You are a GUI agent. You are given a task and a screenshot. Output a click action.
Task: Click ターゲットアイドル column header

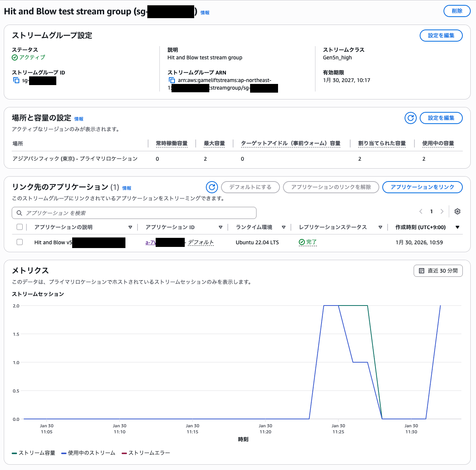pyautogui.click(x=291, y=143)
